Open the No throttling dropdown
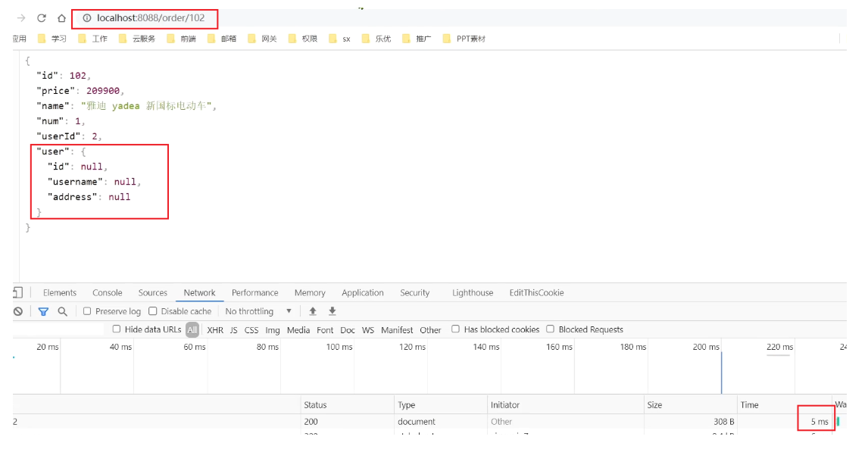The image size is (868, 471). [x=258, y=311]
